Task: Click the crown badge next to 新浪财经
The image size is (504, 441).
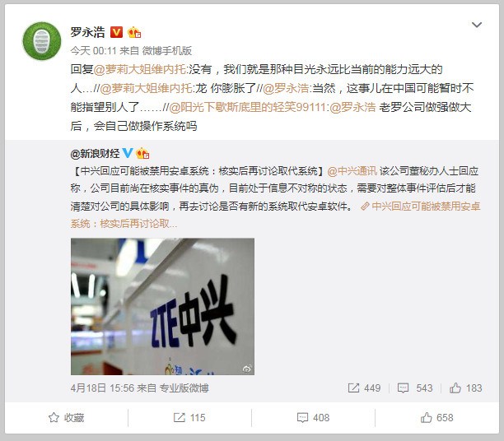Action: point(142,154)
